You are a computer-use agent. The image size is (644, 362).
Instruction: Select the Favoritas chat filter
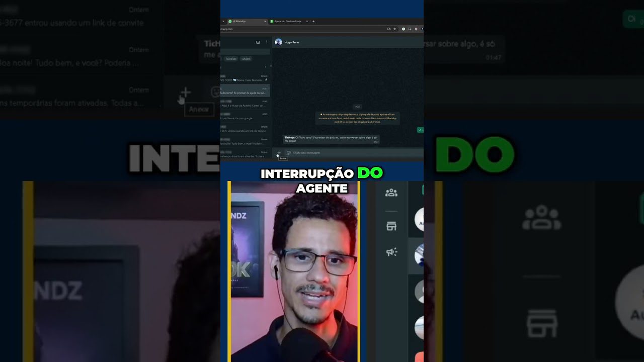pyautogui.click(x=231, y=59)
